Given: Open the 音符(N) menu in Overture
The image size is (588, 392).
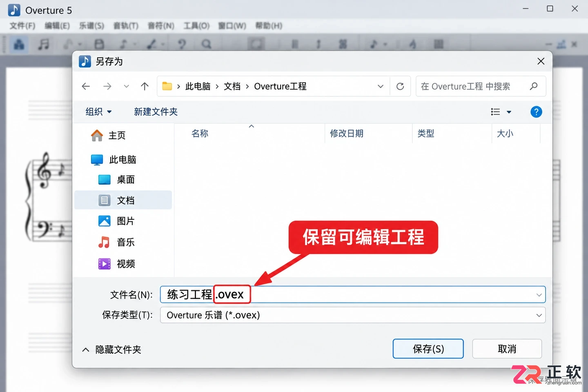Looking at the screenshot, I should pos(161,26).
